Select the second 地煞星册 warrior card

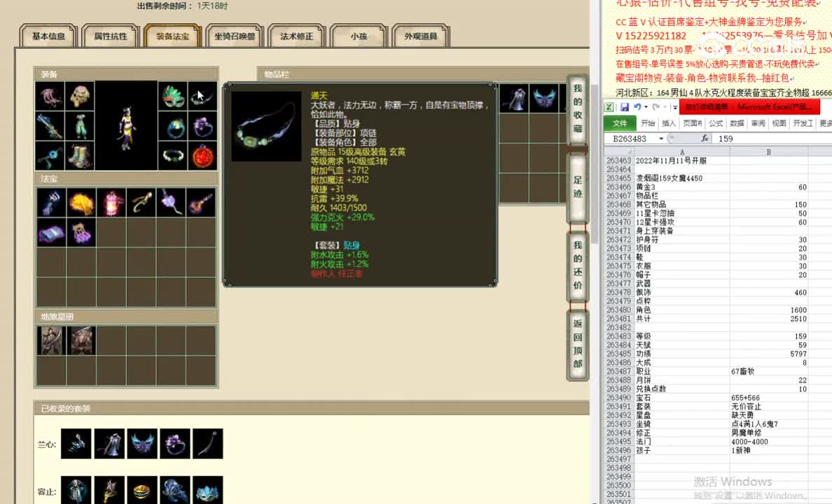tap(81, 340)
